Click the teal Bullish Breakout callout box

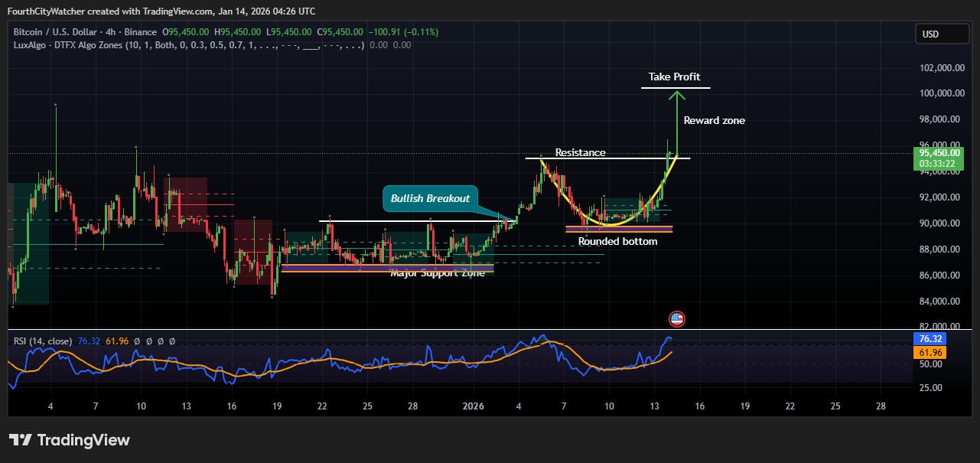click(x=431, y=198)
